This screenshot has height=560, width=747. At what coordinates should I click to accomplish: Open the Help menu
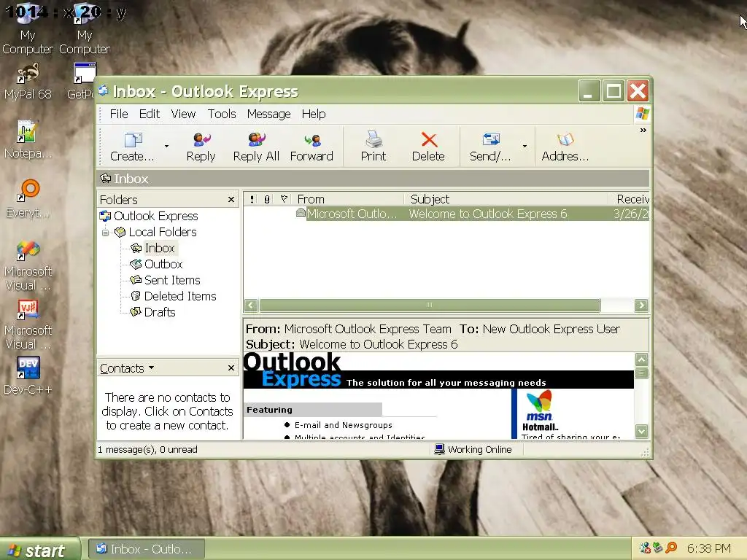click(314, 114)
